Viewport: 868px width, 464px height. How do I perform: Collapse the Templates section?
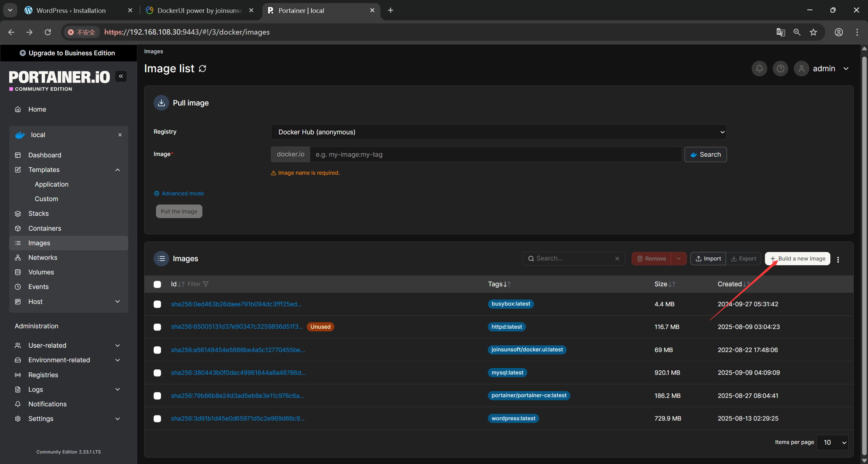click(118, 170)
